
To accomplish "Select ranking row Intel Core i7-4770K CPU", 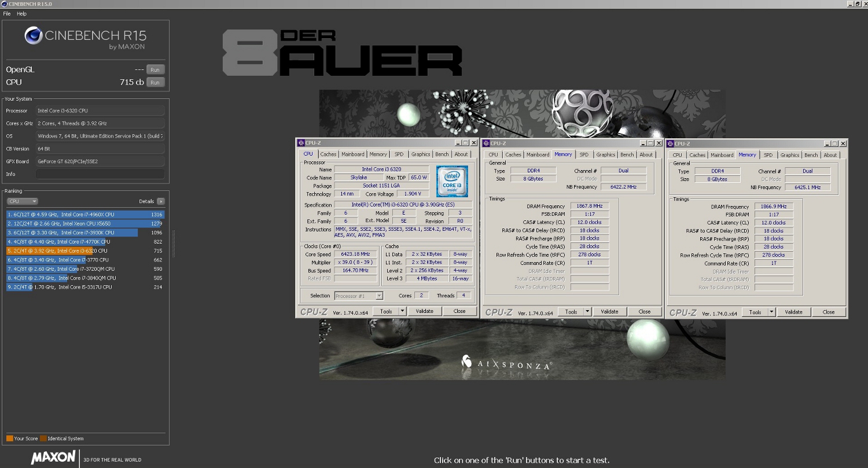I will 86,242.
